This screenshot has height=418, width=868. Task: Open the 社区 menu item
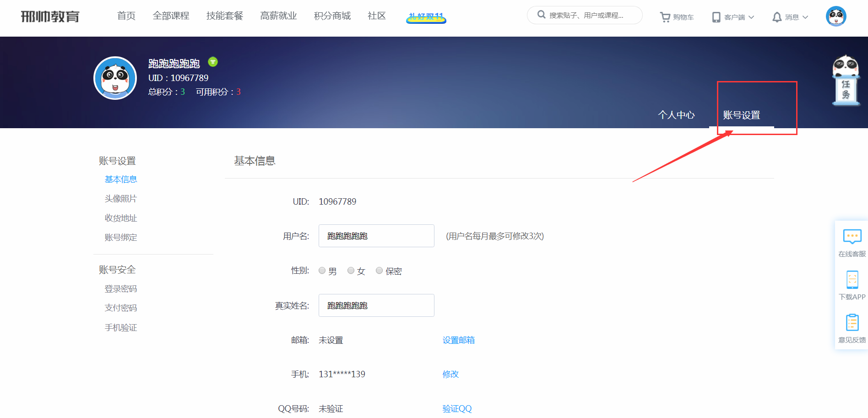tap(376, 15)
